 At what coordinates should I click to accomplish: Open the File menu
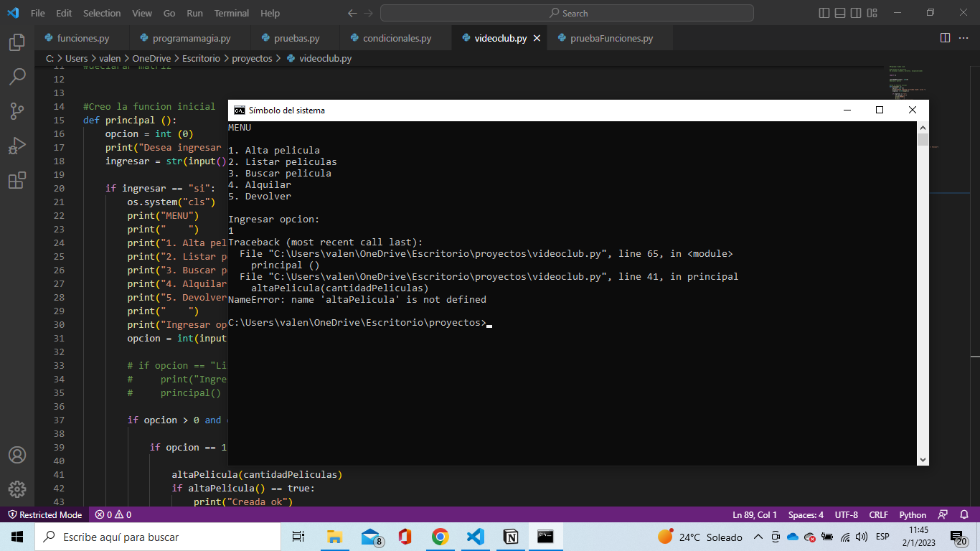coord(38,13)
